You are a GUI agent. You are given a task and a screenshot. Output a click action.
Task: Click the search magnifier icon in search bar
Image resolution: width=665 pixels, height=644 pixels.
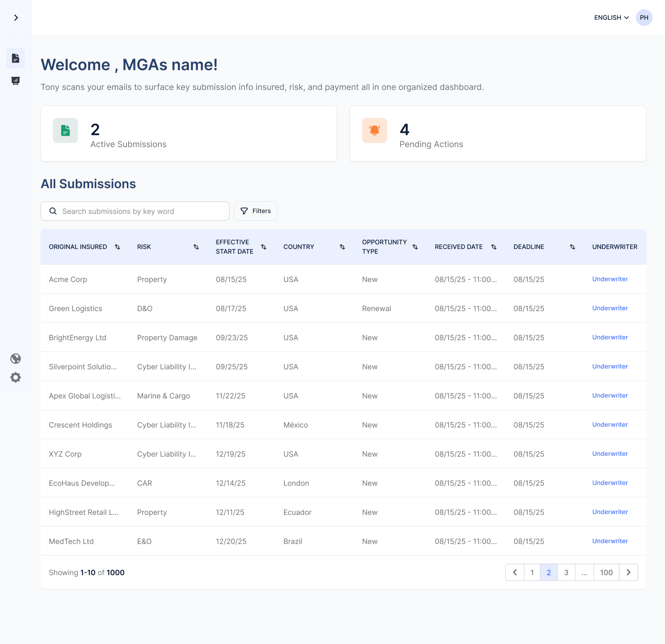(53, 211)
